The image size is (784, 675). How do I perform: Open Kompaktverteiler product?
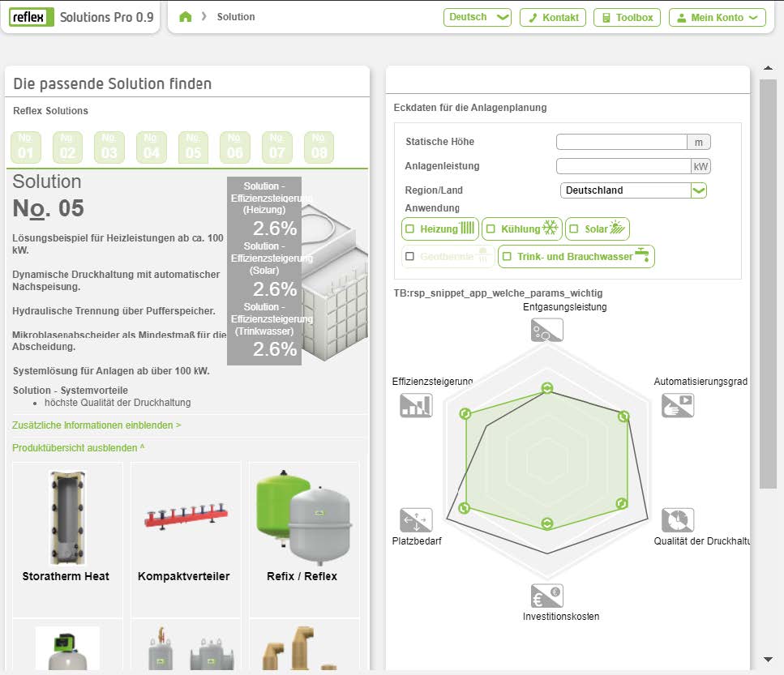tap(186, 540)
